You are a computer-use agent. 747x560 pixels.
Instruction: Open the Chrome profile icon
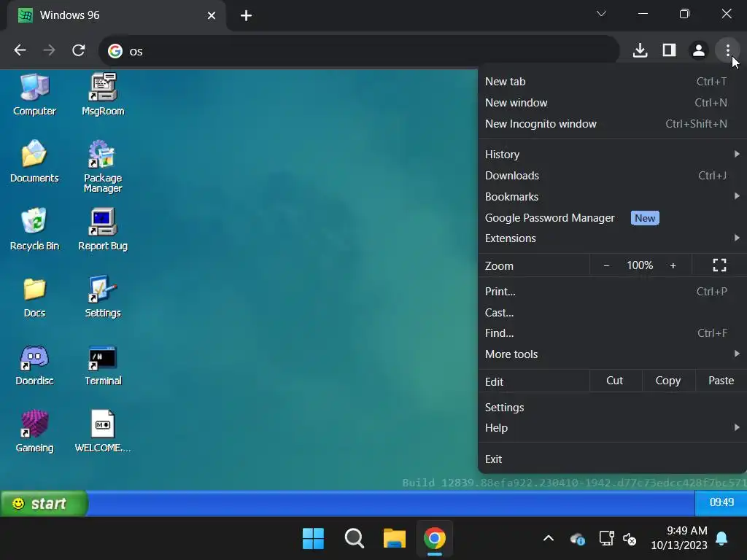click(698, 50)
